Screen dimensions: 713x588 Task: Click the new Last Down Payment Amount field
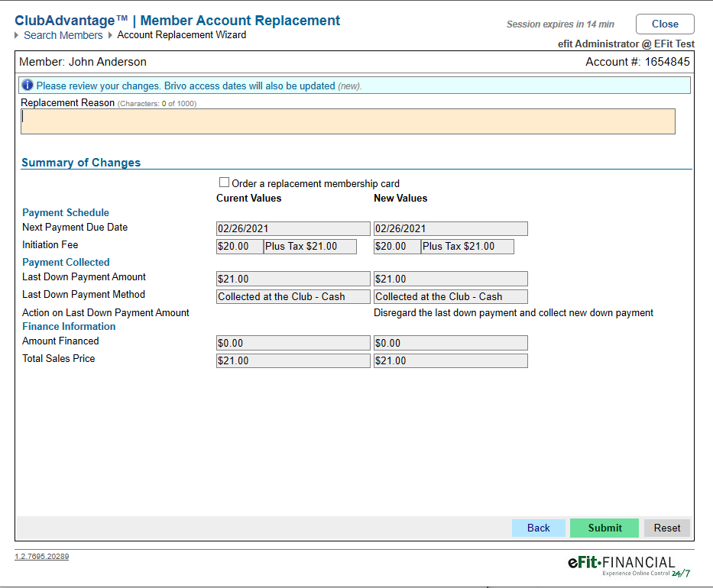pos(451,279)
